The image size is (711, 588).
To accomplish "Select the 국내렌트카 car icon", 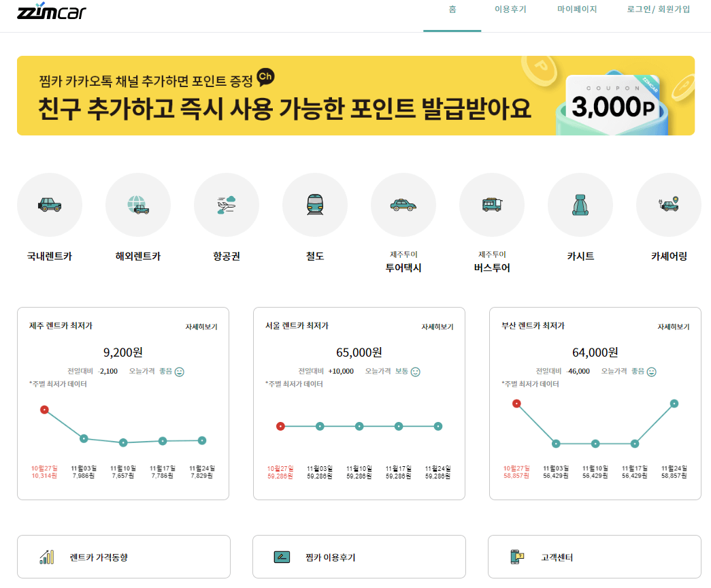I will tap(50, 205).
